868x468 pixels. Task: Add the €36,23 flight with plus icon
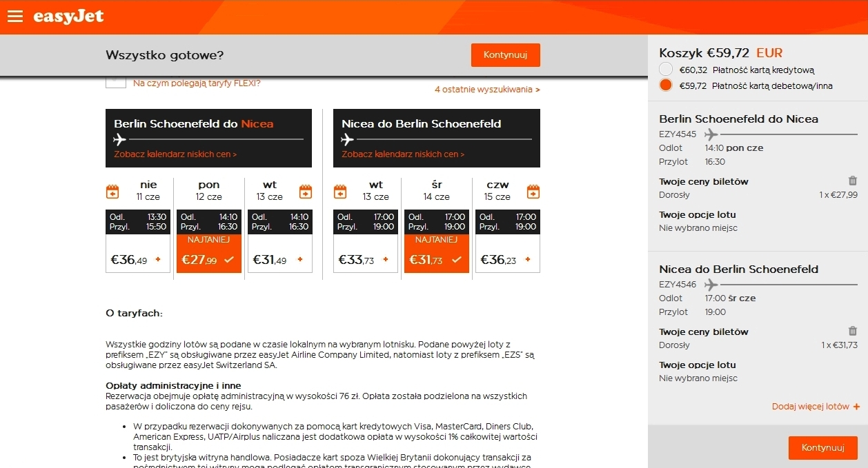point(528,260)
